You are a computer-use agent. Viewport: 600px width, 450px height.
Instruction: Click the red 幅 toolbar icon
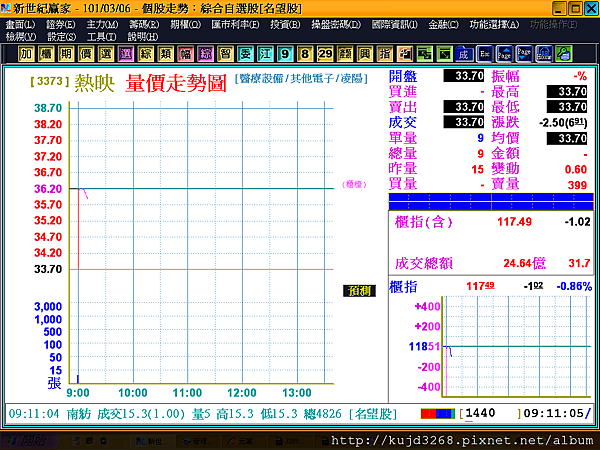tap(185, 54)
